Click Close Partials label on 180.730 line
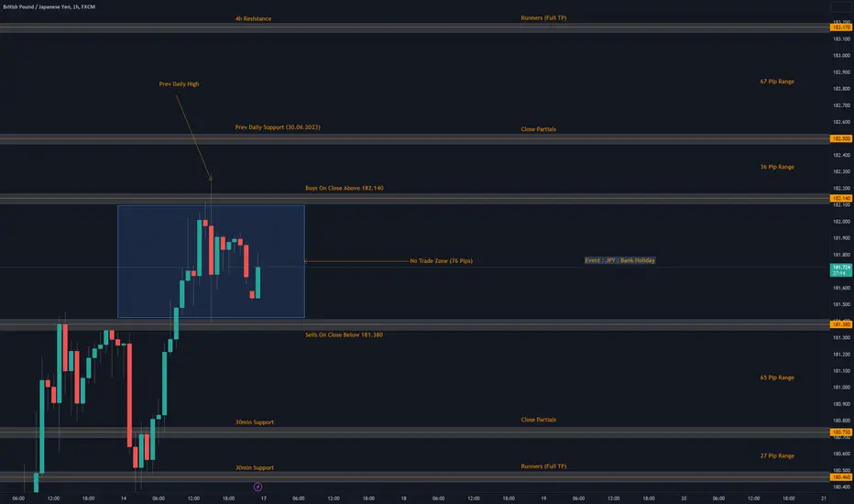This screenshot has width=854, height=504. [539, 420]
